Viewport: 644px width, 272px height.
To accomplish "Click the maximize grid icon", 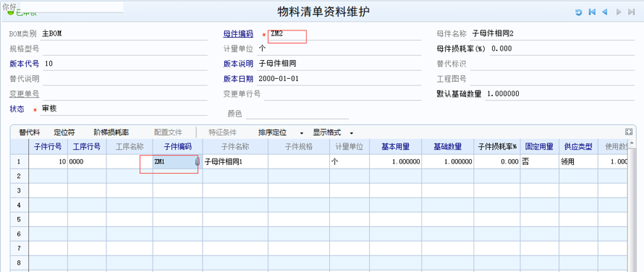I will coord(628,132).
